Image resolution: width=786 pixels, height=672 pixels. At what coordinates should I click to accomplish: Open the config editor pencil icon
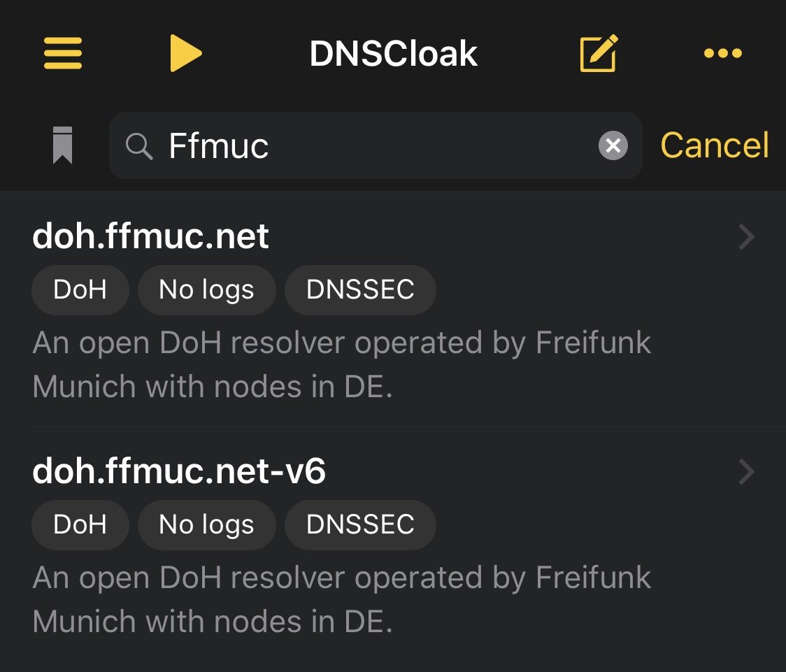click(599, 53)
